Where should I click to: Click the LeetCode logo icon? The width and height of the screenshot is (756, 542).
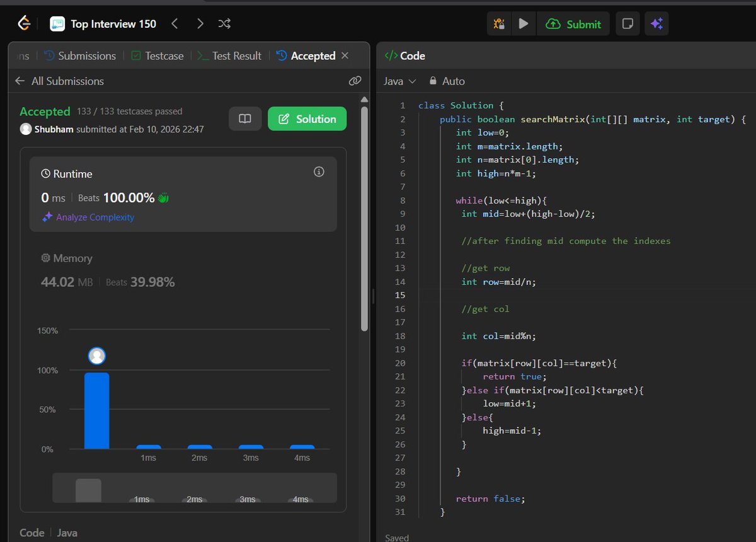click(x=24, y=24)
